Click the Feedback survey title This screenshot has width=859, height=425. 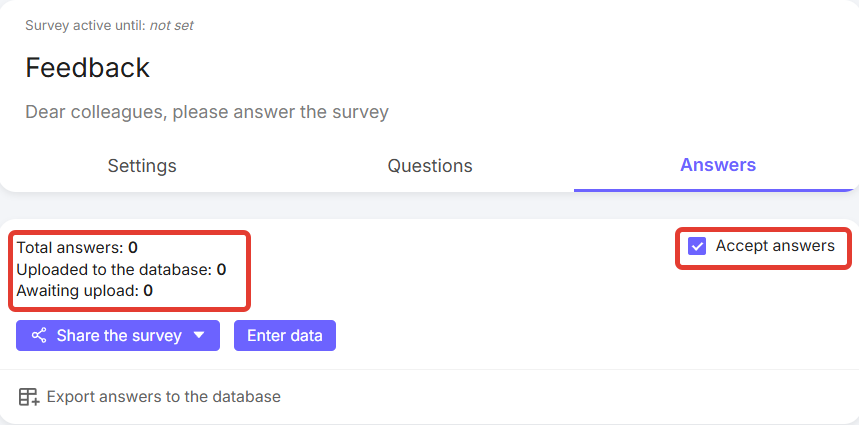coord(88,68)
